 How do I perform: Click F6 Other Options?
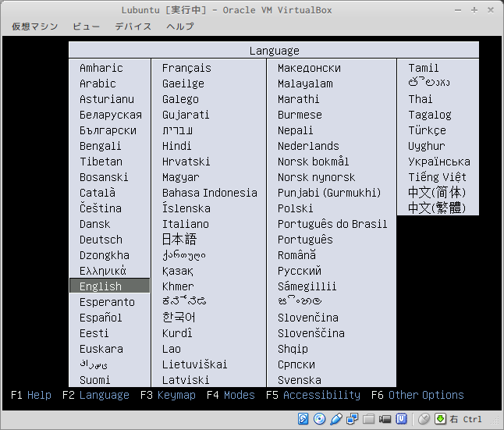point(417,395)
